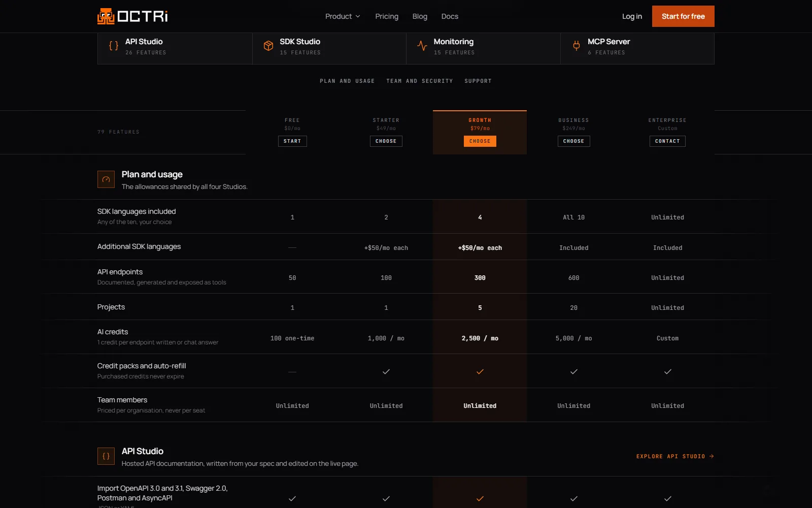Click the Start for free button

pyautogui.click(x=683, y=16)
